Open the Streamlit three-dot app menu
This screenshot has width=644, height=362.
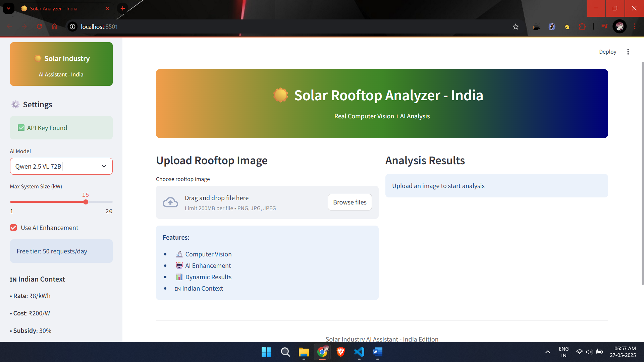click(628, 52)
